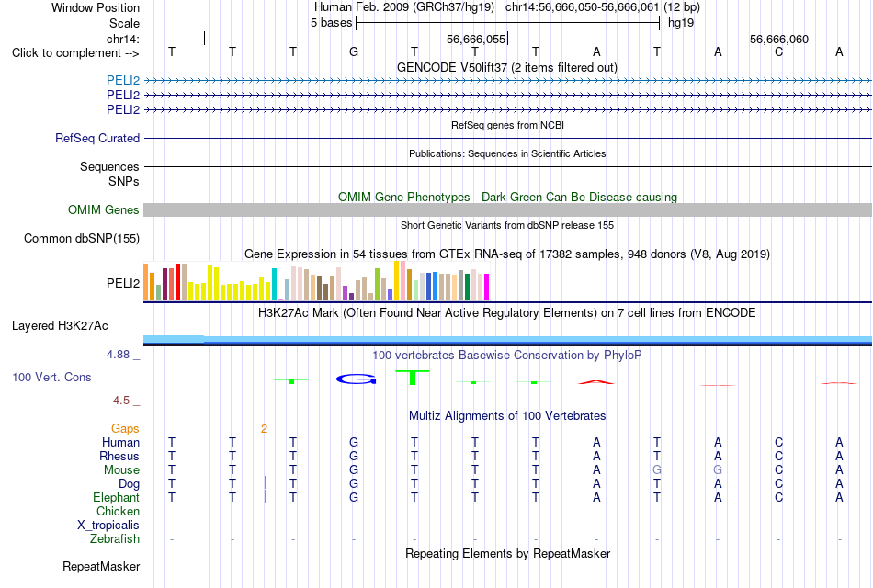The image size is (873, 588).
Task: Click the RepeatMasker side label
Action: pos(101,566)
